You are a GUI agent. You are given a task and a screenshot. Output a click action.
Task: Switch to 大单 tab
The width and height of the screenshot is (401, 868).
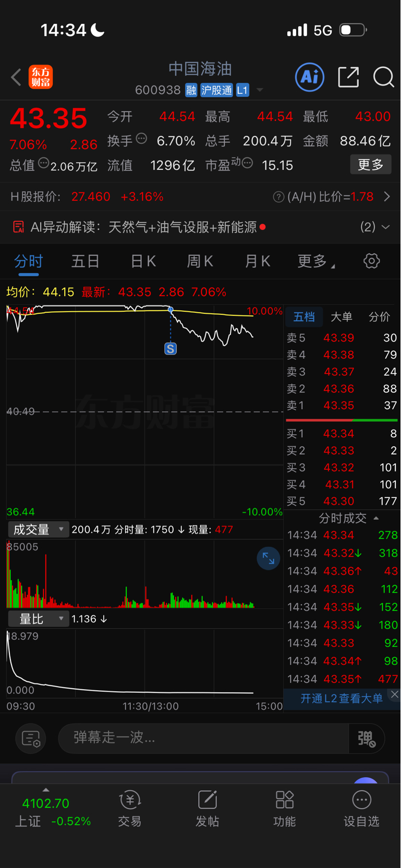[x=342, y=317]
